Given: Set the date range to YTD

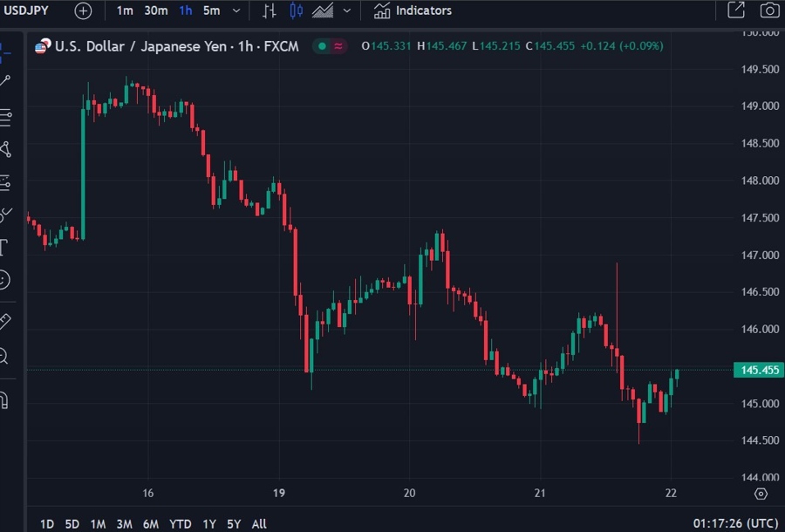Looking at the screenshot, I should [181, 524].
